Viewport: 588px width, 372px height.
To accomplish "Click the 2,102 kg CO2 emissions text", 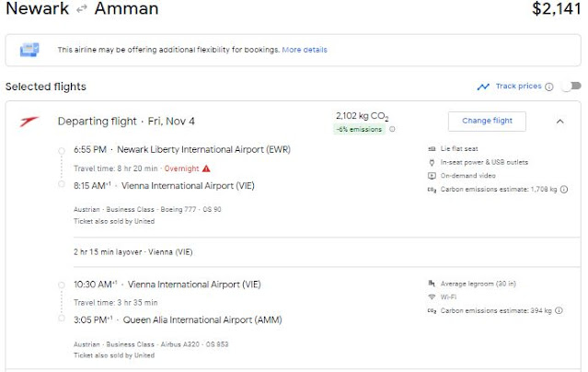I will [363, 116].
